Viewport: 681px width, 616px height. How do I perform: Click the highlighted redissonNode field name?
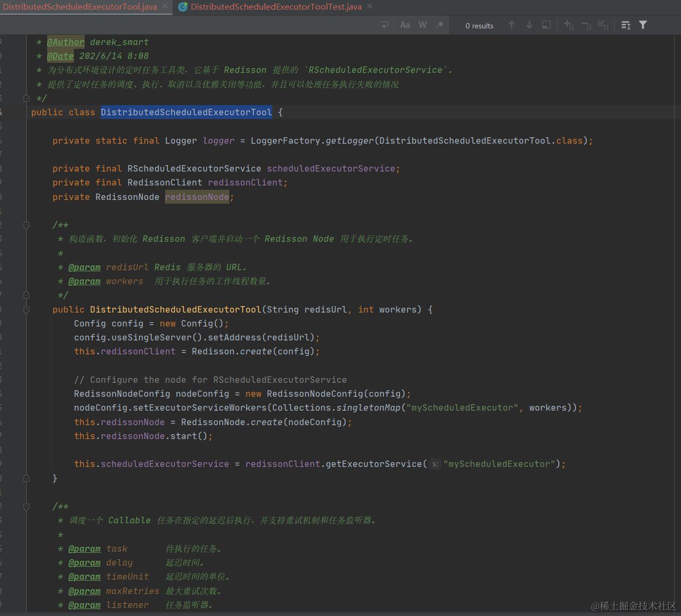point(197,197)
